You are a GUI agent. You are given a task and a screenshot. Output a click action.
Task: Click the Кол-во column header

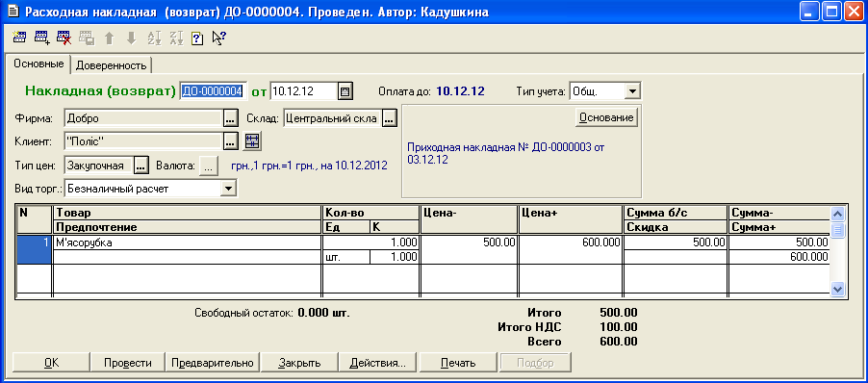coord(370,213)
